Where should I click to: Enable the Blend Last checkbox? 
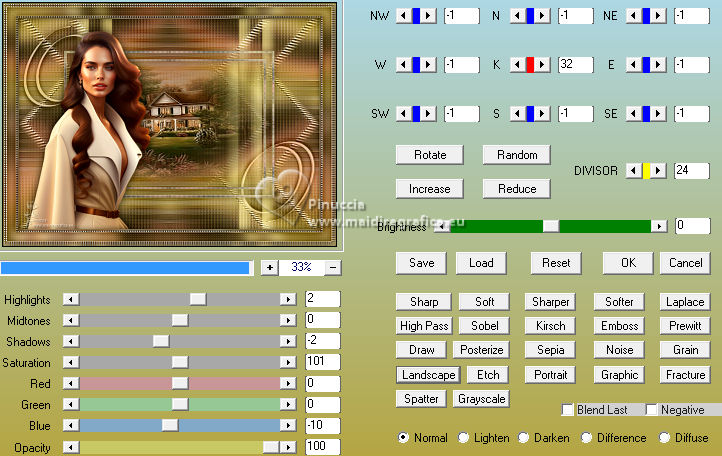(568, 409)
